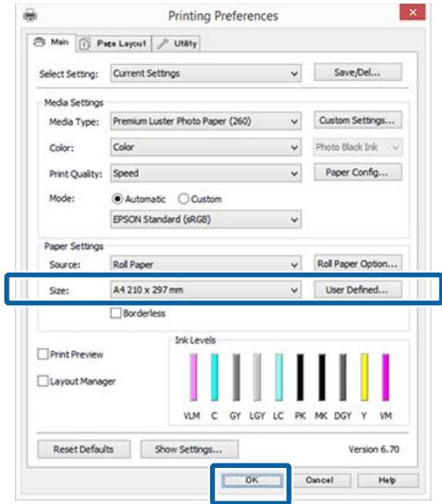The width and height of the screenshot is (442, 504).
Task: Open the Page Layout tab
Action: 113,43
